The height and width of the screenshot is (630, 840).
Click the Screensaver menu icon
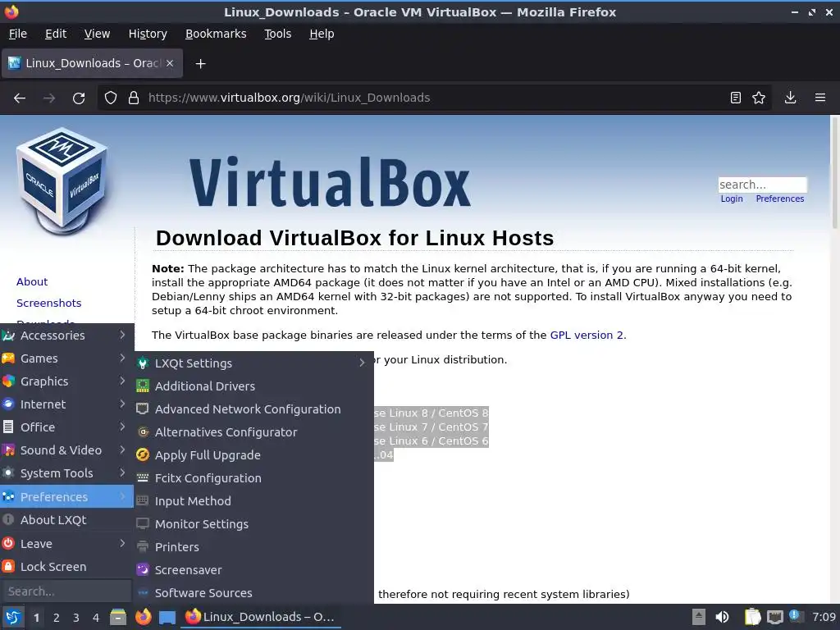pyautogui.click(x=143, y=569)
